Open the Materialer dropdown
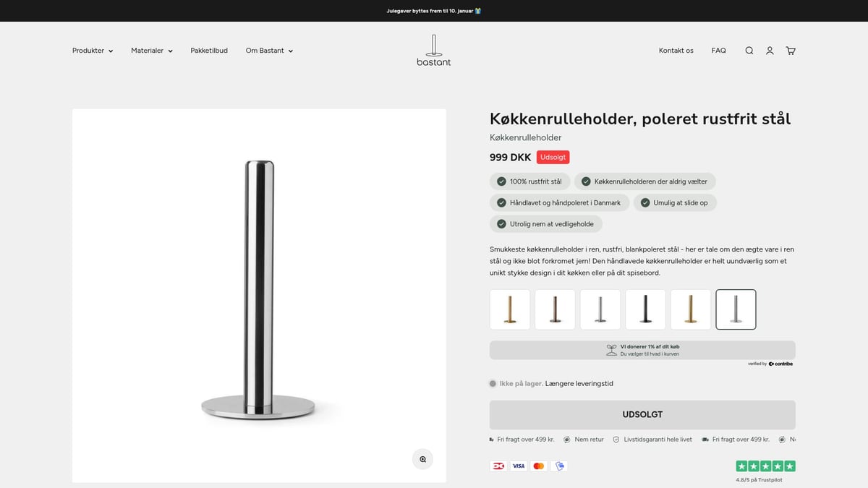Viewport: 868px width, 488px height. click(151, 51)
